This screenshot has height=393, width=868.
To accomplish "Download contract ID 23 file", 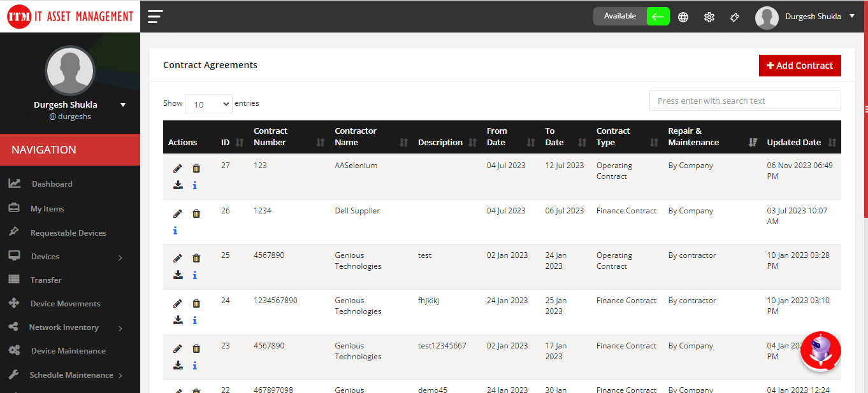I will click(x=178, y=366).
